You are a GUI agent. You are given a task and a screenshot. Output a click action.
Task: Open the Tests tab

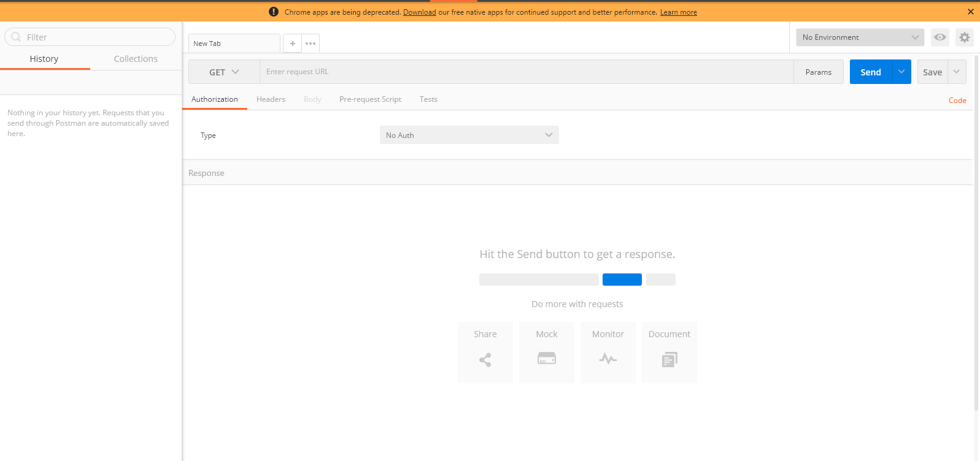(428, 99)
